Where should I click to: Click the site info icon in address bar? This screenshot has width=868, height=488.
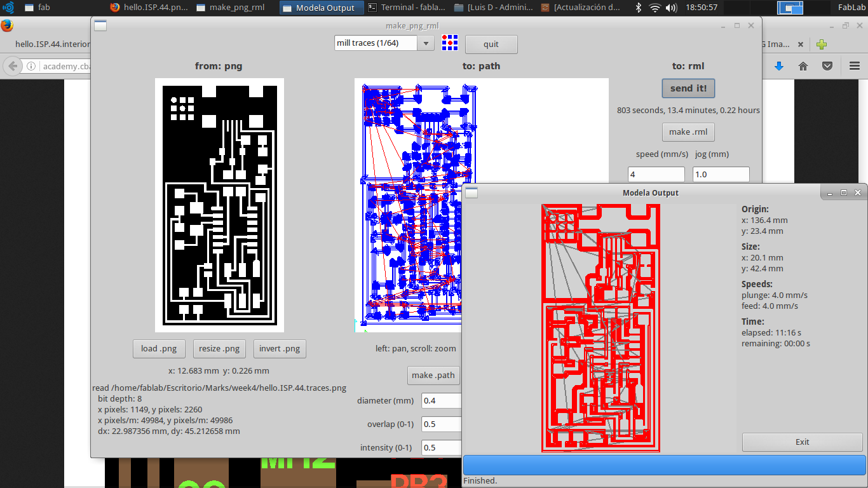pos(31,66)
